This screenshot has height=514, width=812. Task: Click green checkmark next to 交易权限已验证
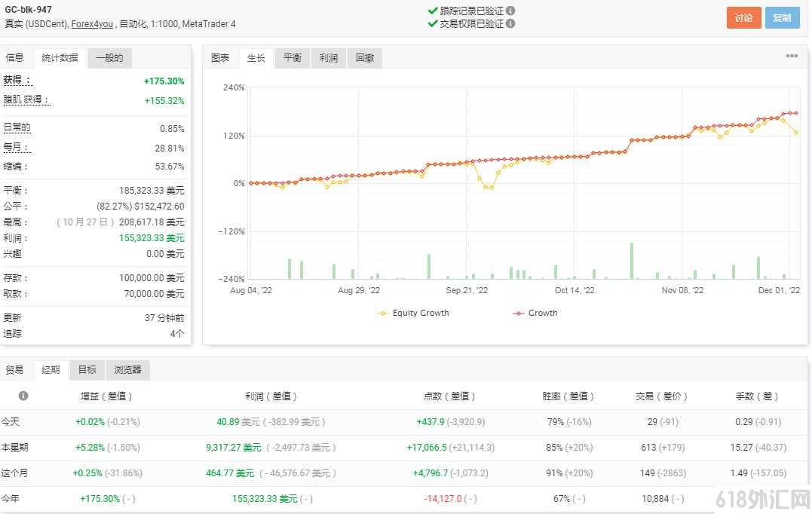(433, 23)
